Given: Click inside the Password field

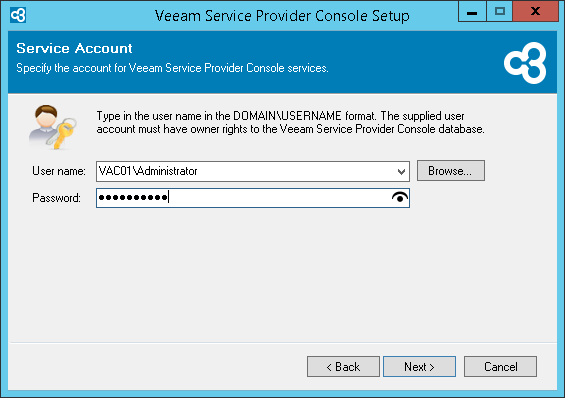Looking at the screenshot, I should tap(253, 198).
